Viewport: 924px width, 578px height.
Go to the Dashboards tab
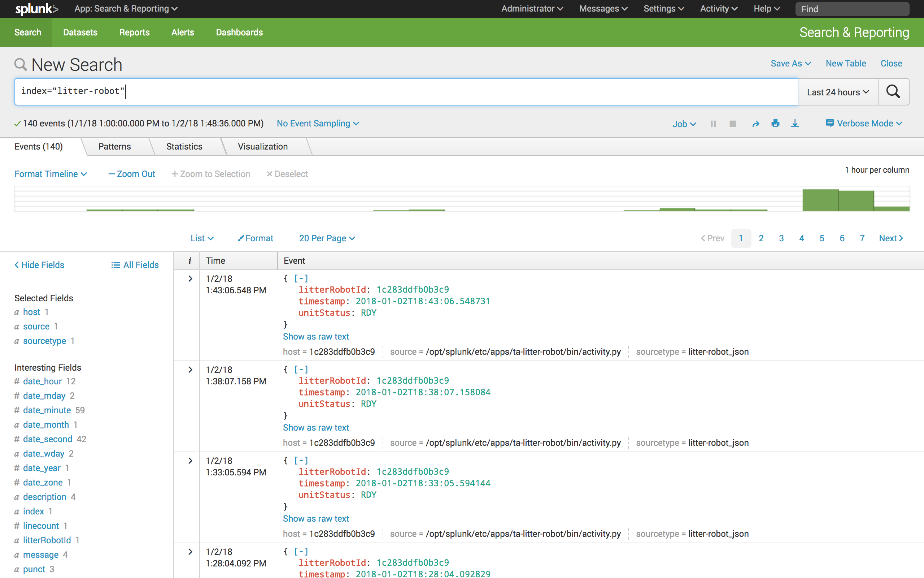pyautogui.click(x=239, y=33)
